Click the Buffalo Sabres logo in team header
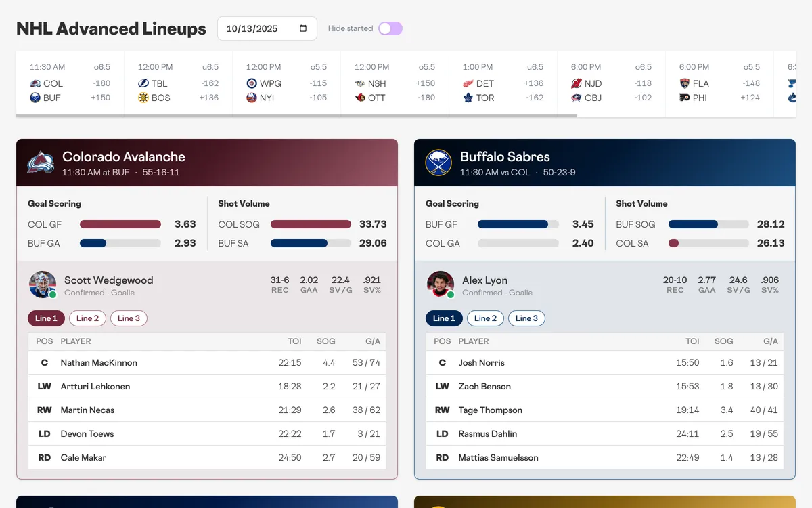Viewport: 812px width, 508px height. (x=438, y=163)
